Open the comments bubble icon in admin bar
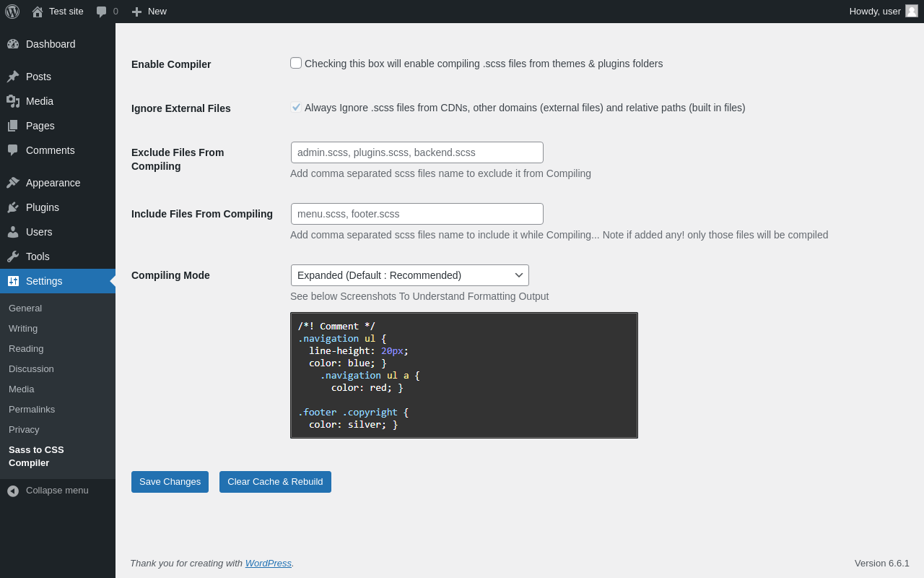 click(102, 12)
